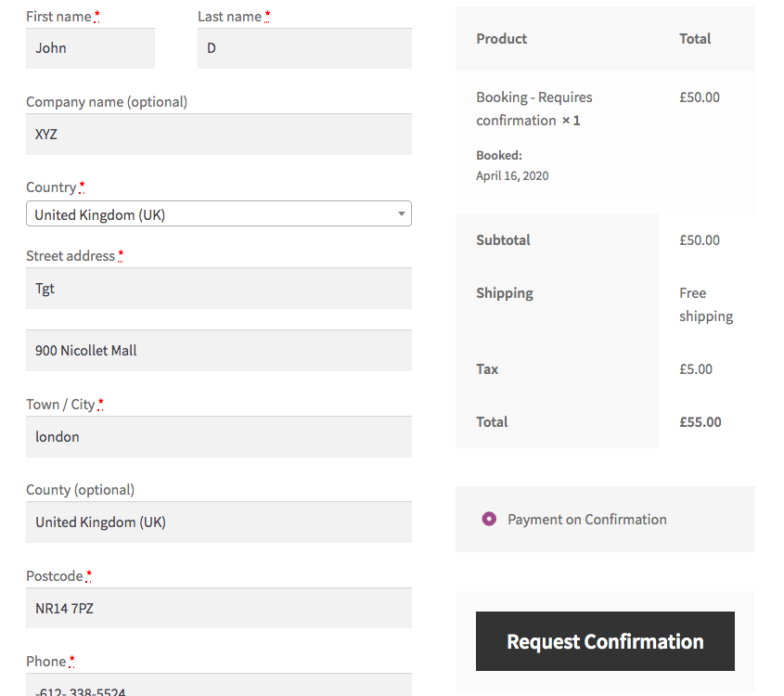Click the product line price £50.00
Screen dimensions: 784x696
click(x=699, y=97)
